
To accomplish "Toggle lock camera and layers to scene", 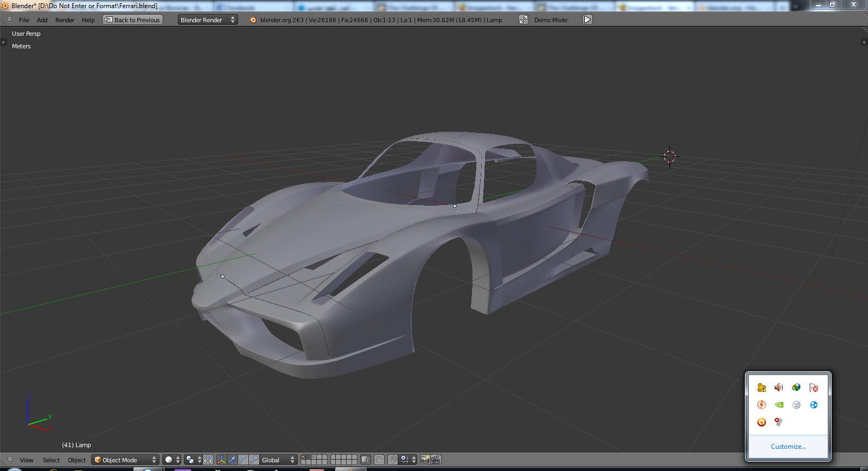I will (x=365, y=460).
